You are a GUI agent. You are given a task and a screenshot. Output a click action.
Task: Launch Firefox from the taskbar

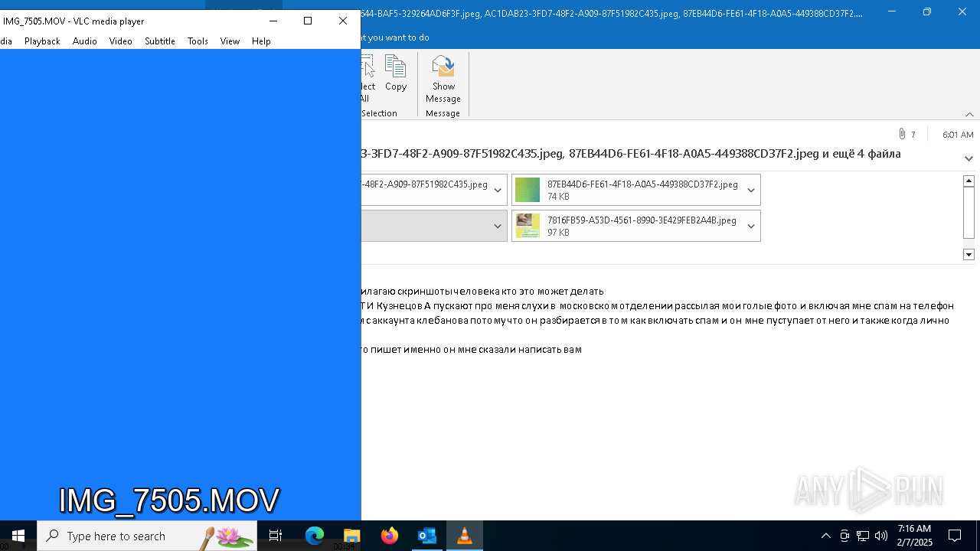pyautogui.click(x=390, y=536)
